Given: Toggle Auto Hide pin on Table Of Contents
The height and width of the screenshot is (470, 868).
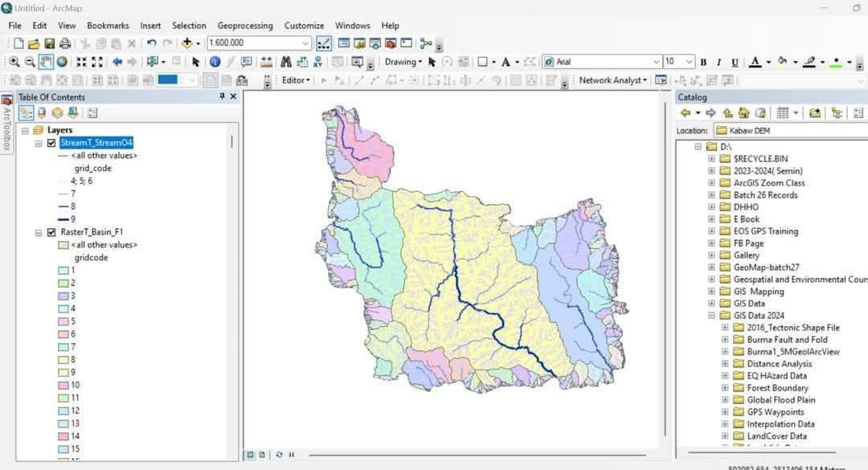Looking at the screenshot, I should pyautogui.click(x=222, y=96).
